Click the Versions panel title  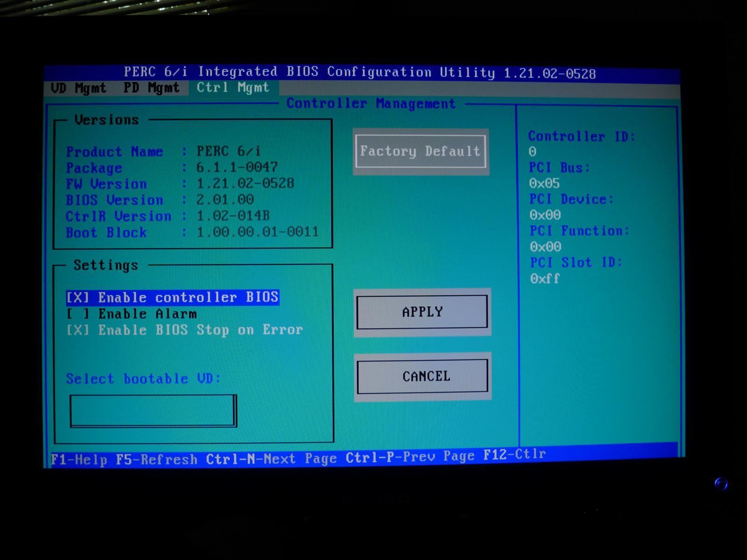point(107,120)
